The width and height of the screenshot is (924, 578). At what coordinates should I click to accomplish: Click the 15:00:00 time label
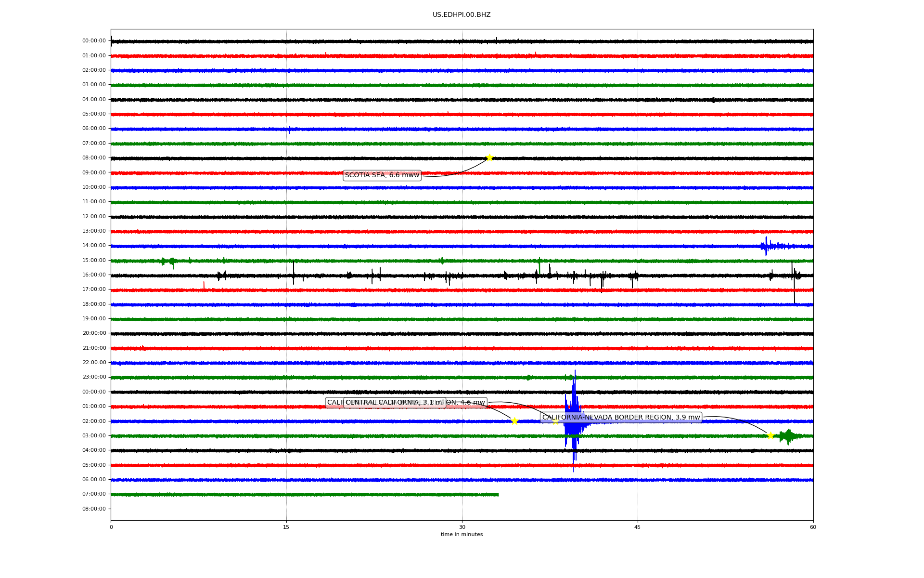pyautogui.click(x=94, y=260)
